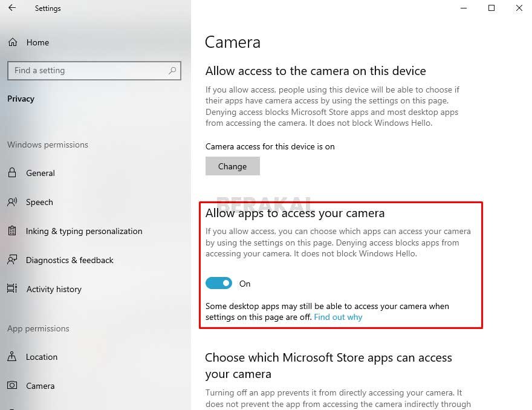
Task: Click the General lock icon
Action: pyautogui.click(x=12, y=173)
